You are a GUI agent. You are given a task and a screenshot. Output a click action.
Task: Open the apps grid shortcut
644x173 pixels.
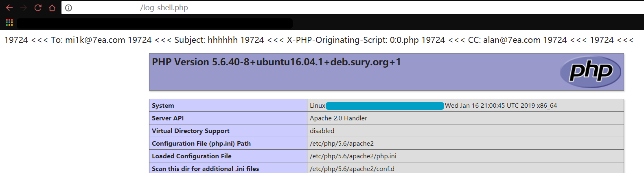coord(9,22)
